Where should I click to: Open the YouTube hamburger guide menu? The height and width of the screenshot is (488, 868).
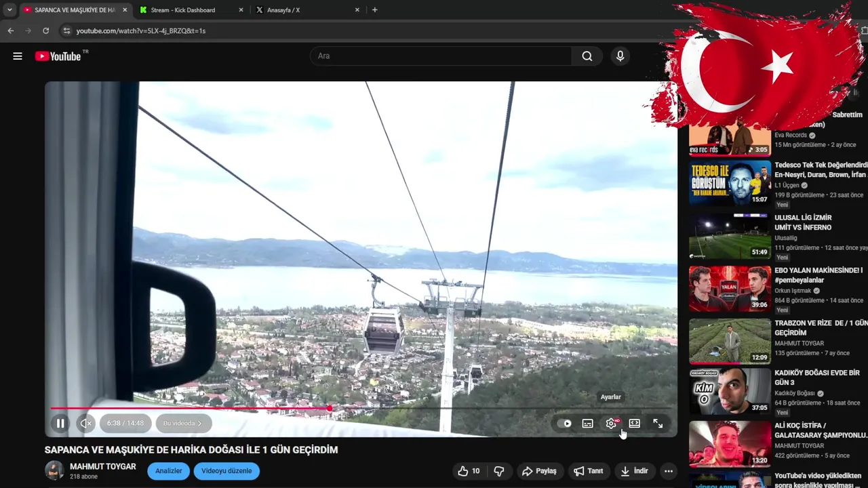(18, 56)
